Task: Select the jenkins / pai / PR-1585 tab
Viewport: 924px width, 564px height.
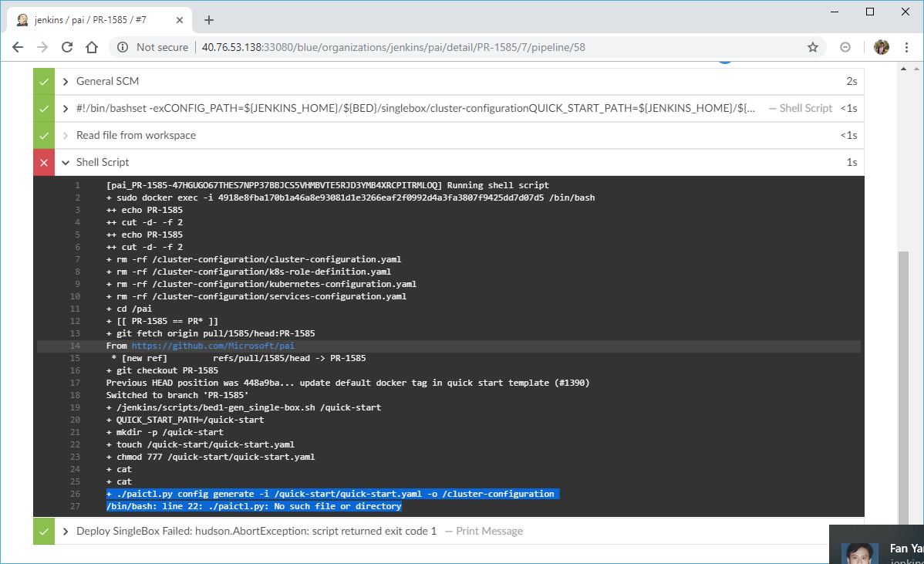Action: (93, 19)
